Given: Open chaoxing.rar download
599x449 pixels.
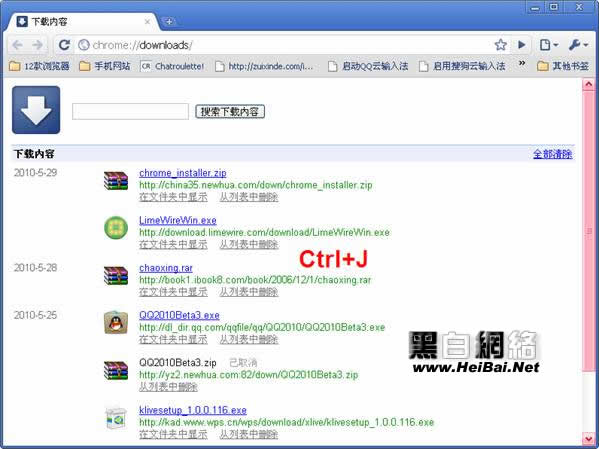Looking at the screenshot, I should [166, 268].
